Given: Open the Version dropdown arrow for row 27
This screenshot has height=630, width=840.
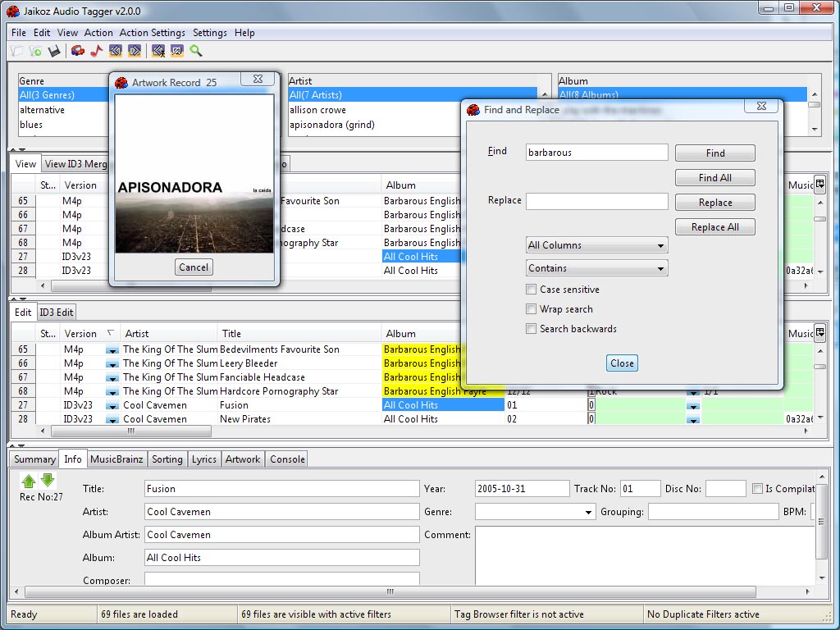Looking at the screenshot, I should (112, 405).
